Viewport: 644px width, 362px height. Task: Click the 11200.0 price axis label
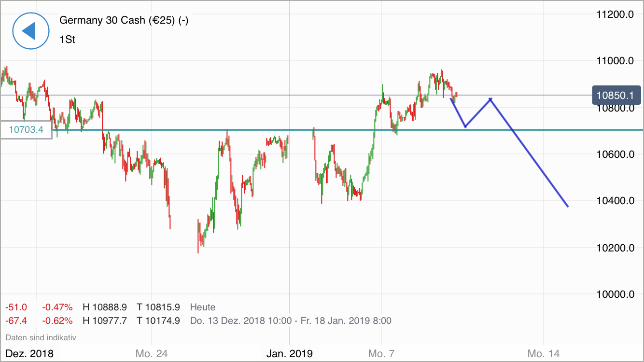coord(615,14)
